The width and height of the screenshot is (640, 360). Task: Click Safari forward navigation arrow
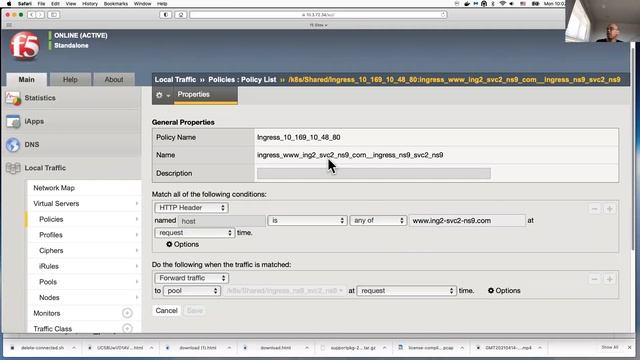40,15
